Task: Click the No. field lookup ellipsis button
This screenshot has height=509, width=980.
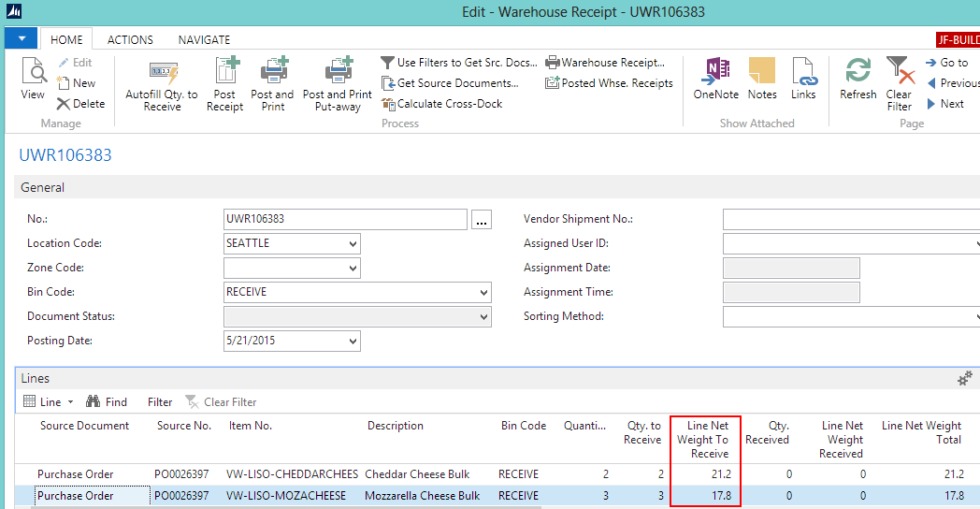Action: click(x=482, y=220)
